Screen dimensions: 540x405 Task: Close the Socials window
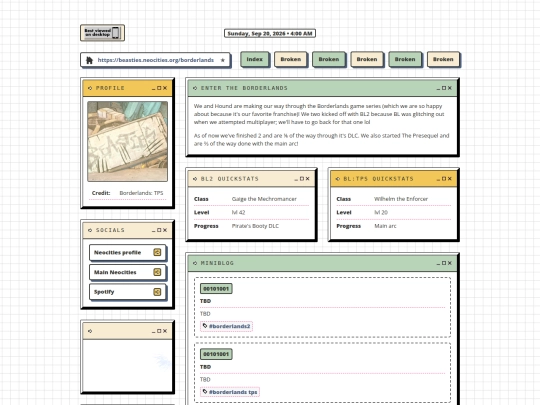tap(165, 230)
